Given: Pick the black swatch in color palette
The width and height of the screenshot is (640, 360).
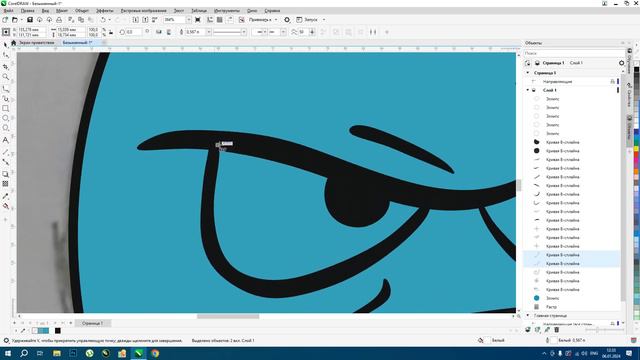Looking at the screenshot, I should tap(636, 70).
